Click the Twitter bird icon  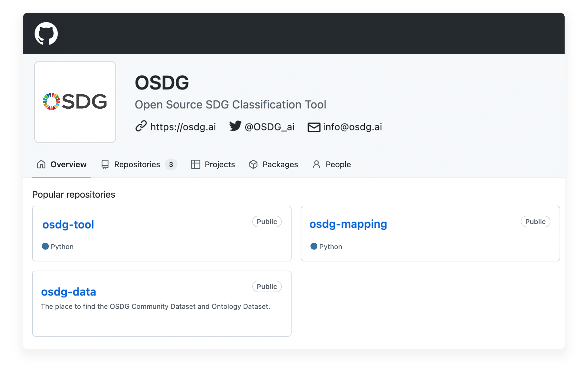coord(235,126)
